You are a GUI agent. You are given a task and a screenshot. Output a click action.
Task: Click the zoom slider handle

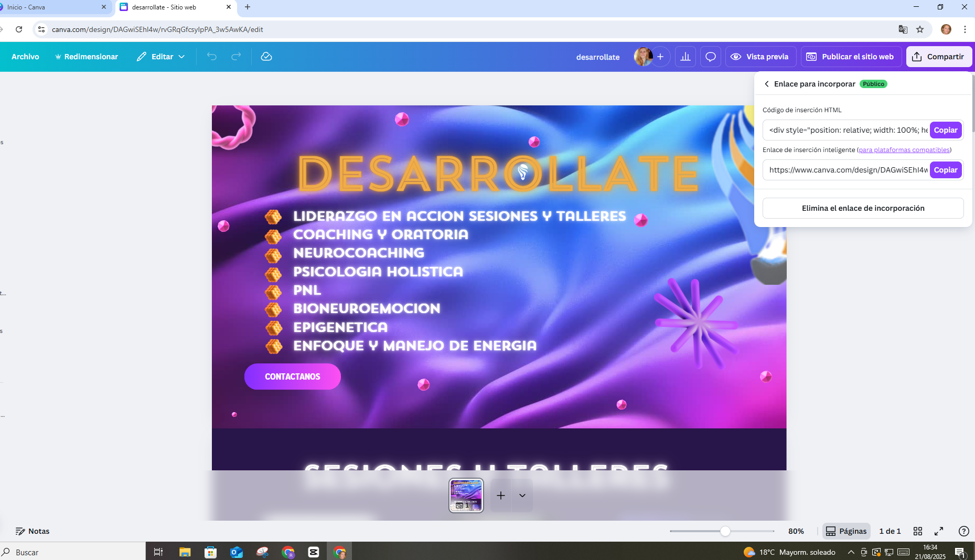[725, 531]
